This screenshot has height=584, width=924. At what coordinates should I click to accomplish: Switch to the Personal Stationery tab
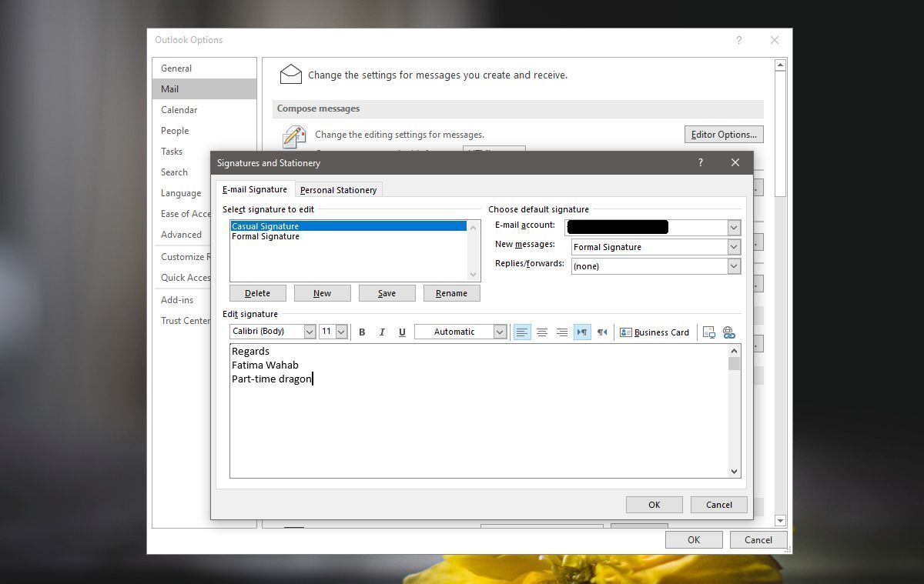point(339,189)
